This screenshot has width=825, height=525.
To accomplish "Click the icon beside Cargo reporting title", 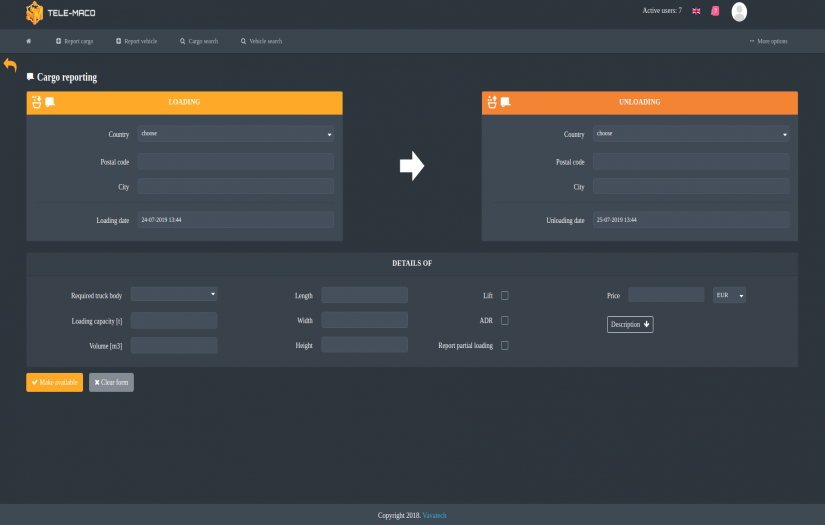I will click(x=31, y=77).
